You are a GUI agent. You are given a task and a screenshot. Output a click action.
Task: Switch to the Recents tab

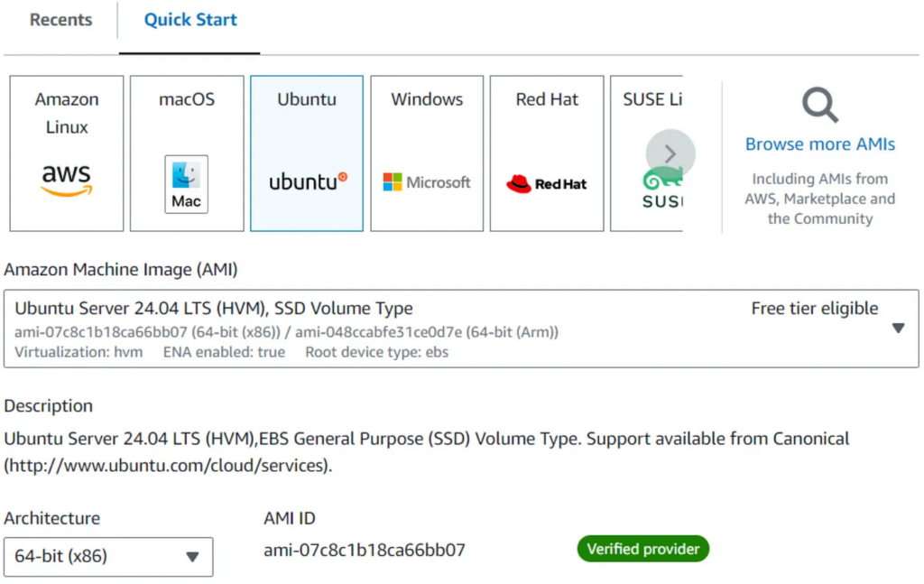coord(60,20)
